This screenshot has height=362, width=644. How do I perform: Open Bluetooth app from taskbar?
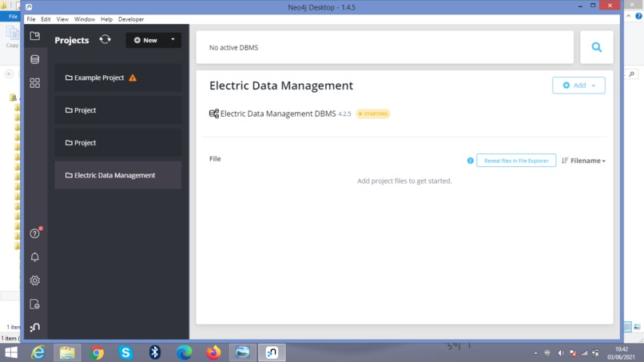pyautogui.click(x=154, y=352)
